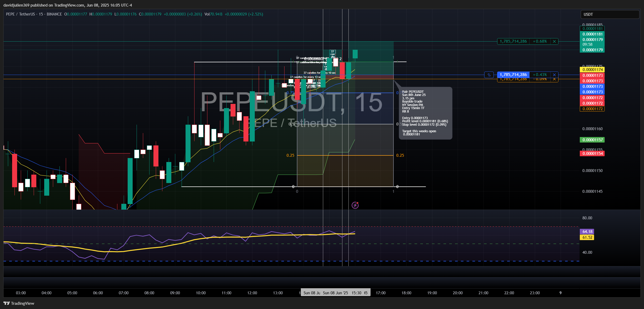The height and width of the screenshot is (309, 644).
Task: Click the 03:00 time axis label
Action: (x=21, y=293)
